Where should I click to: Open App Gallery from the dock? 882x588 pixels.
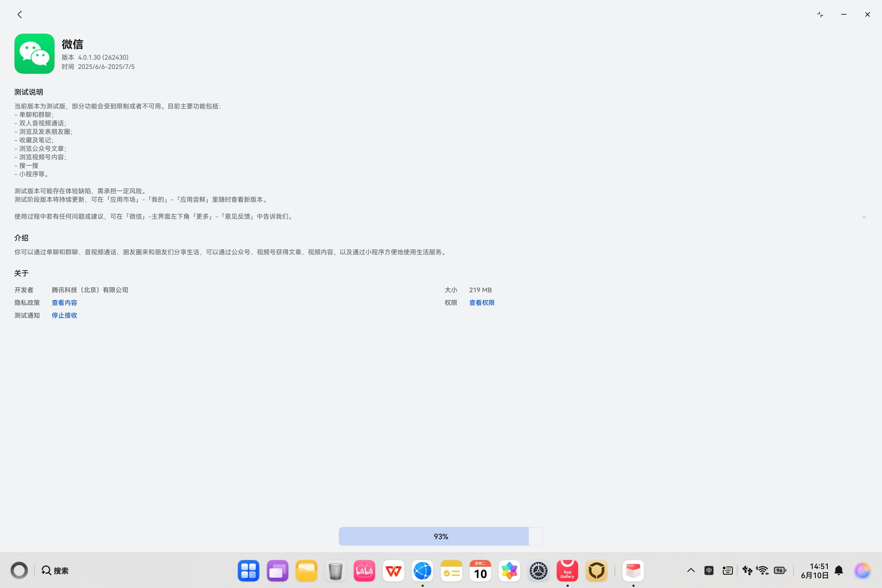(x=567, y=571)
